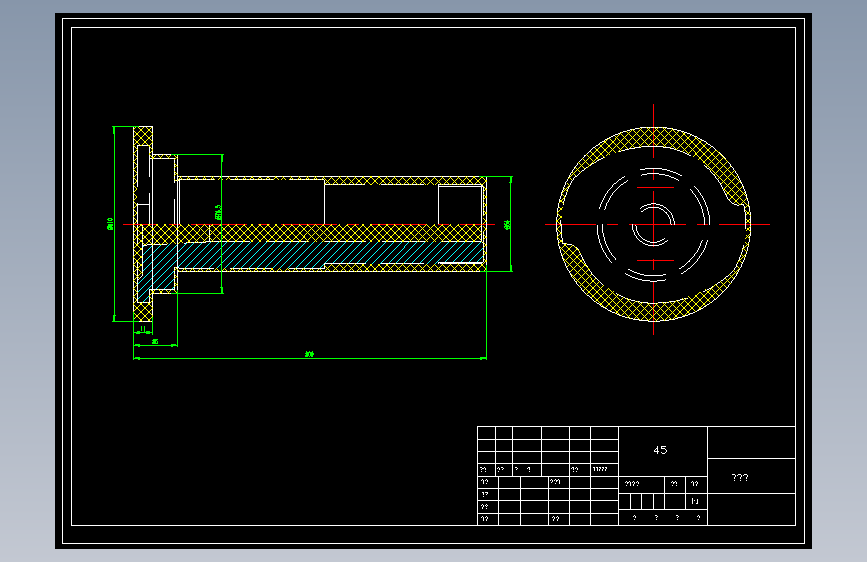
Task: Select the empty top-right cell of title block
Action: click(x=751, y=443)
